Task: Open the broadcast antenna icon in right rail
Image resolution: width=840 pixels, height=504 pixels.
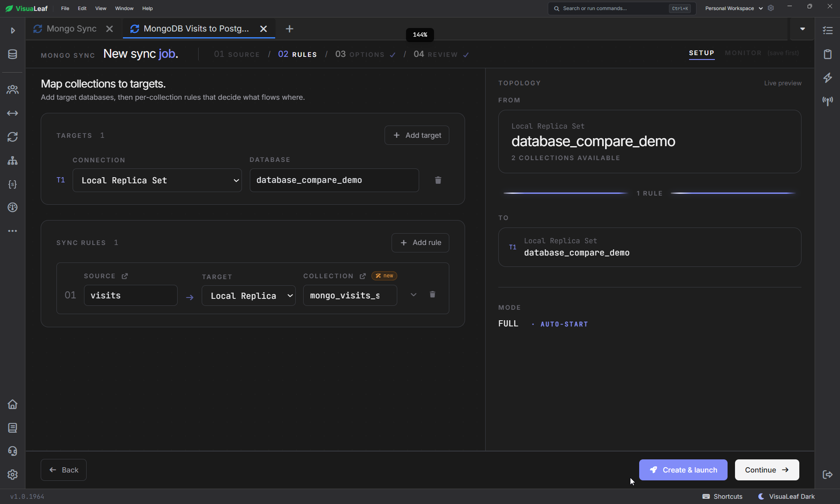Action: coord(828,101)
